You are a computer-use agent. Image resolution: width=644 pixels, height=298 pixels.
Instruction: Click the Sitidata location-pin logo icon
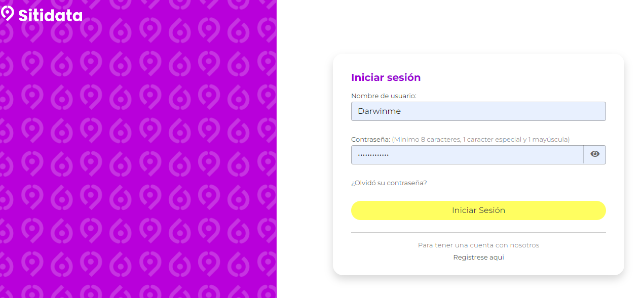pyautogui.click(x=7, y=14)
